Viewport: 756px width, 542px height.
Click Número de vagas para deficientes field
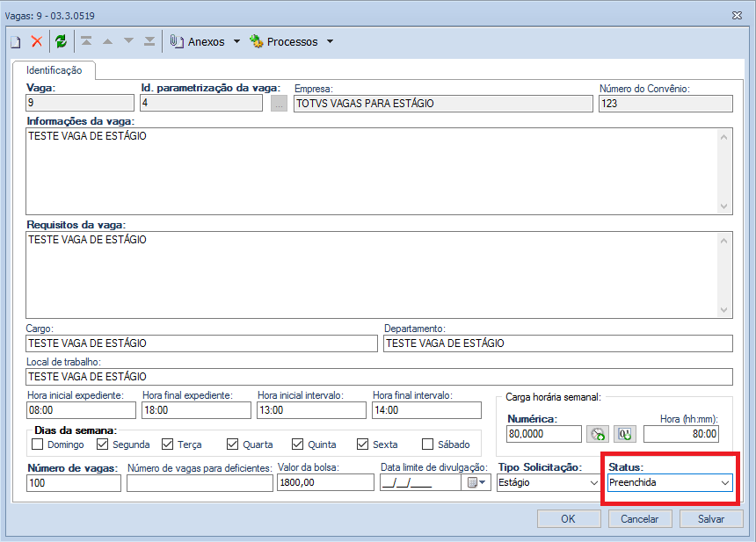pyautogui.click(x=200, y=483)
